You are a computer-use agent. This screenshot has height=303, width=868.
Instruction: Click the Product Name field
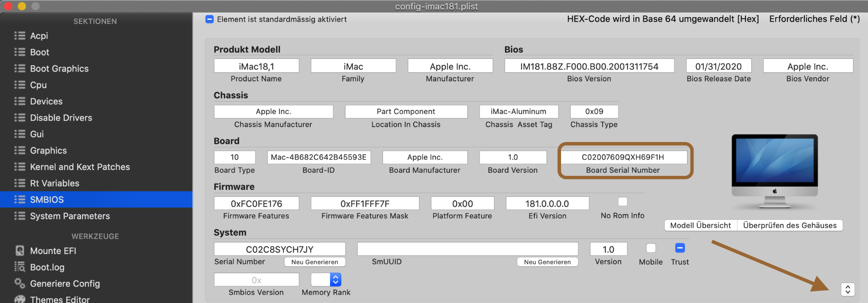click(x=256, y=66)
